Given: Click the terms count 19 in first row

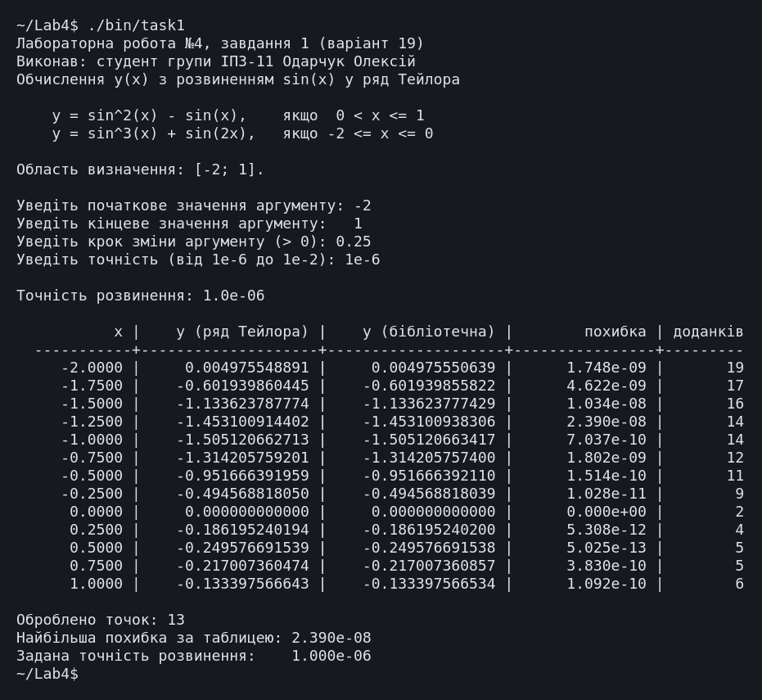Looking at the screenshot, I should [735, 368].
